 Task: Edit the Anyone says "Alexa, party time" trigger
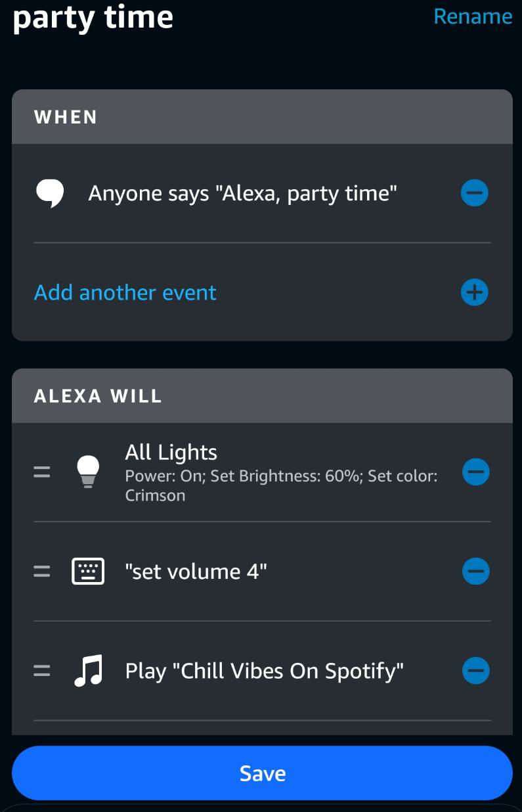[242, 194]
